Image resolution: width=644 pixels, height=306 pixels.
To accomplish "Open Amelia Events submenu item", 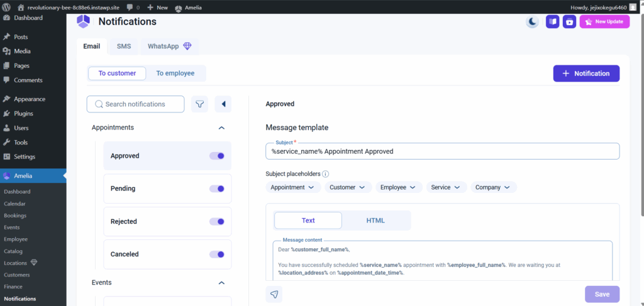I will pyautogui.click(x=11, y=227).
